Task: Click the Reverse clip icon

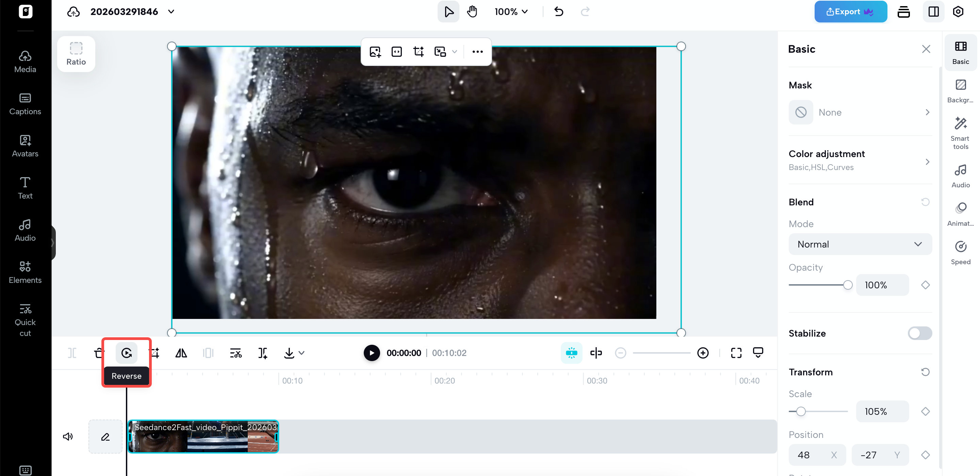Action: [126, 353]
